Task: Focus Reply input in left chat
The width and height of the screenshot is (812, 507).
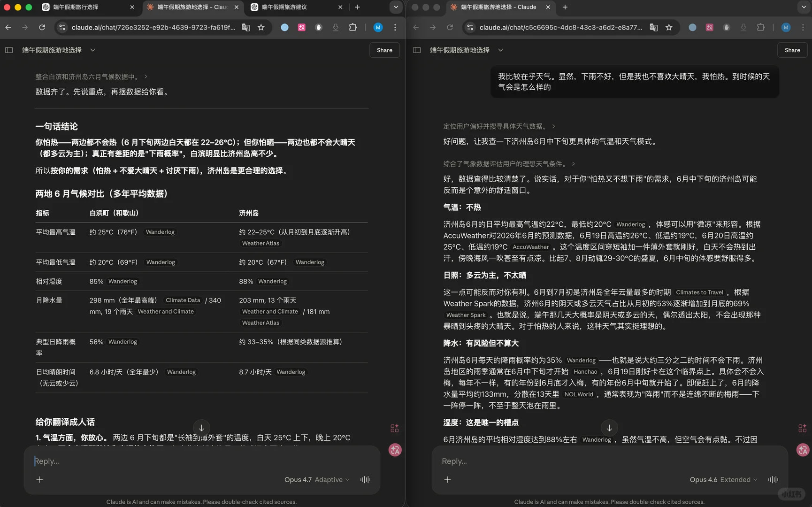Action: click(202, 461)
